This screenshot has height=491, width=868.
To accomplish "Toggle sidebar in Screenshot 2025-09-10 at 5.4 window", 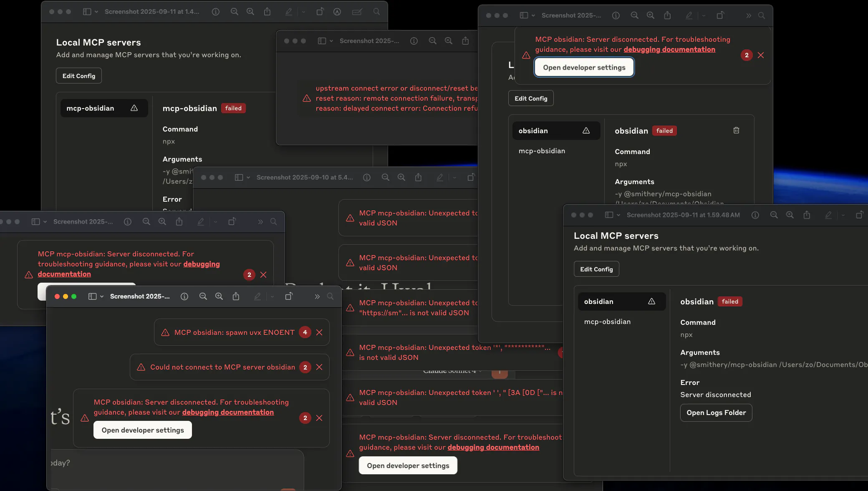I will (239, 177).
